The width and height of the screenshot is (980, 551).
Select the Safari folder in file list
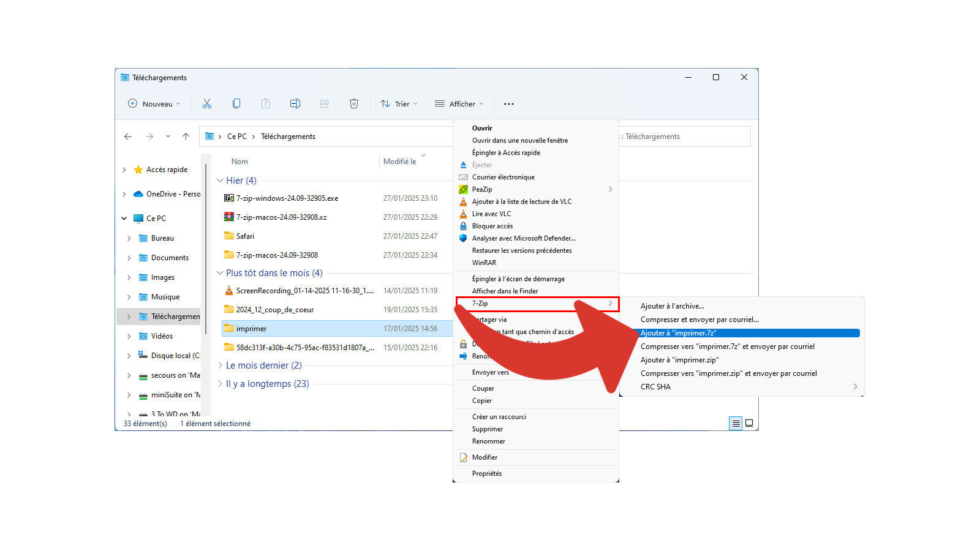(x=245, y=236)
